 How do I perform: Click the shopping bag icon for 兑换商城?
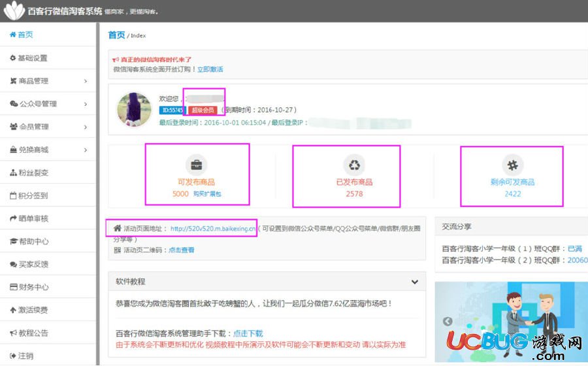click(14, 149)
